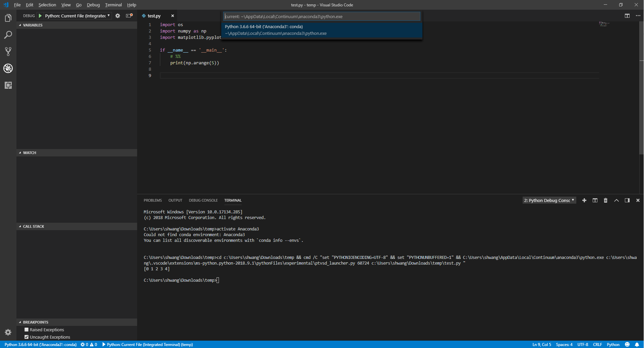Move panel to the right side
Image resolution: width=644 pixels, height=348 pixels.
point(627,200)
